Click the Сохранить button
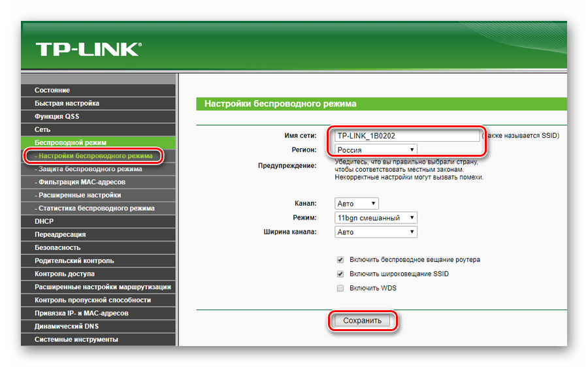Image resolution: width=588 pixels, height=367 pixels. (x=362, y=321)
